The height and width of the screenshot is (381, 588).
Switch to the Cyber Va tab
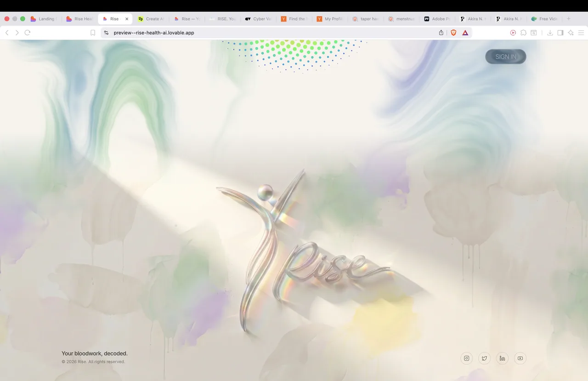click(x=258, y=19)
